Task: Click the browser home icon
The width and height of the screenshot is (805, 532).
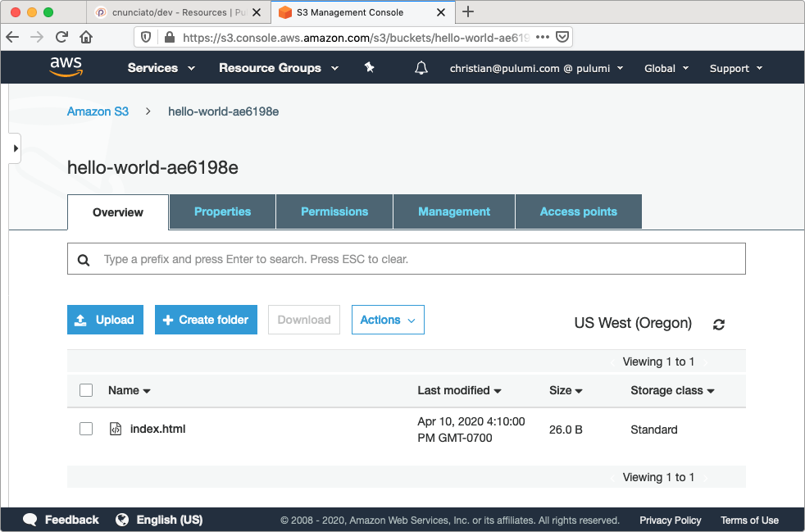Action: click(86, 37)
